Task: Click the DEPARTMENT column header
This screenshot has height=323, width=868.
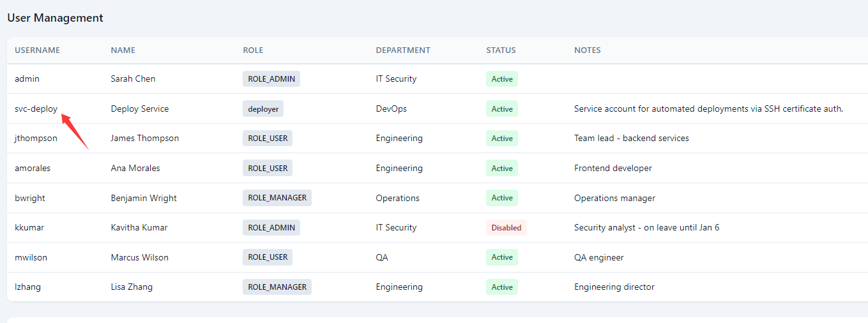Action: 402,50
